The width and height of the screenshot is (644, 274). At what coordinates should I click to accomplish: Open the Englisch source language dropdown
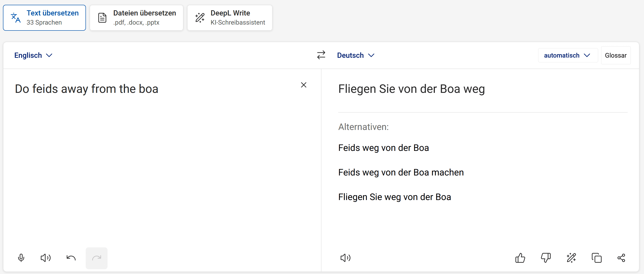click(x=33, y=55)
